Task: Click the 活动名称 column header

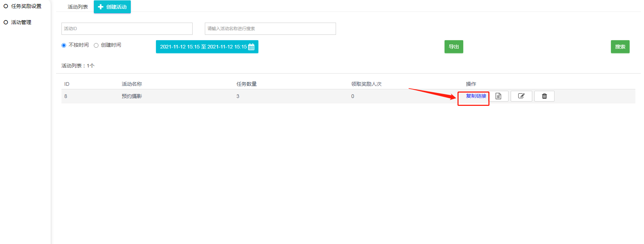Action: [x=132, y=84]
